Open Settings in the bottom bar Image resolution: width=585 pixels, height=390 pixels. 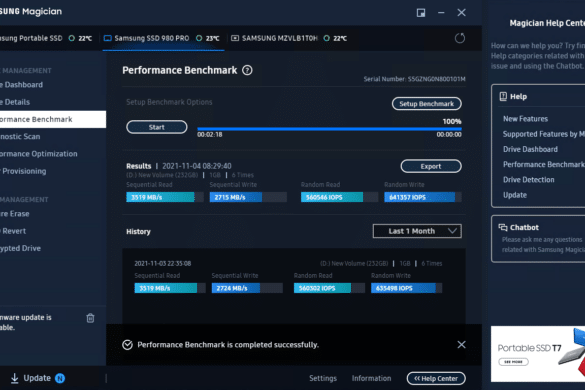[x=323, y=378]
